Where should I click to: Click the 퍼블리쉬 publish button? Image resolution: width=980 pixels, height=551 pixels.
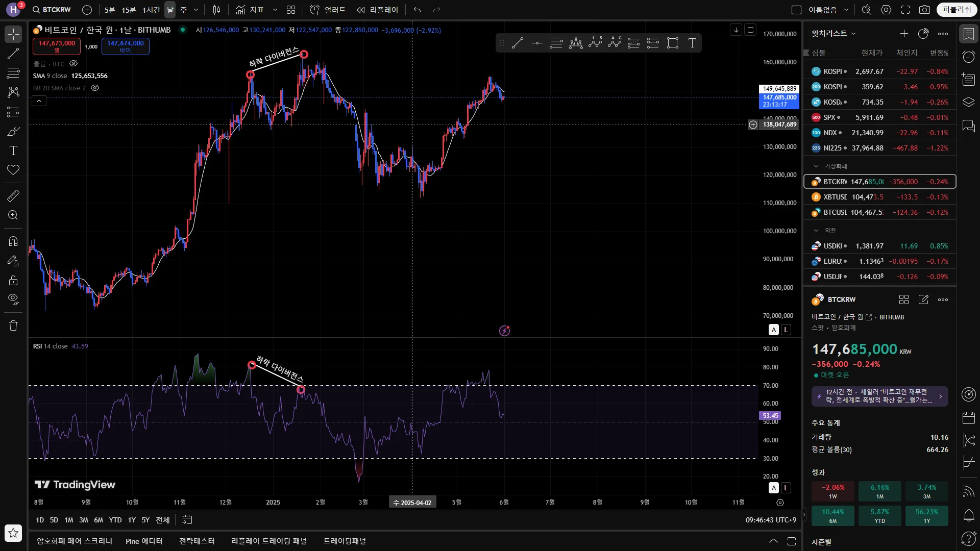[x=957, y=10]
